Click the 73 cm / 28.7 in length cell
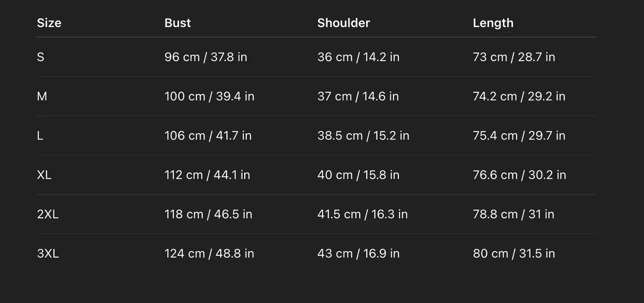 pyautogui.click(x=514, y=57)
